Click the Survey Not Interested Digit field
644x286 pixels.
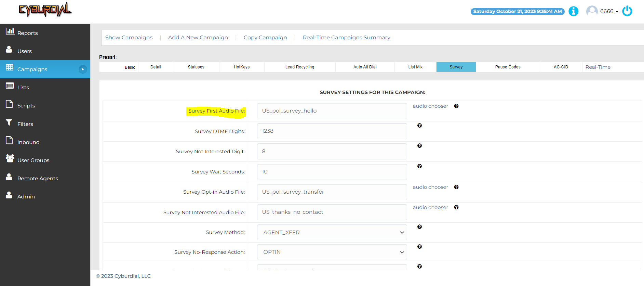pos(332,151)
